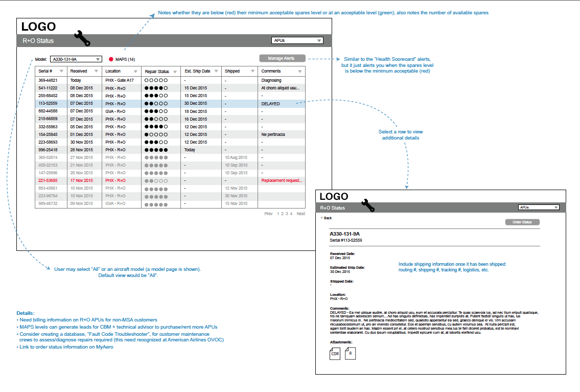Image resolution: width=580 pixels, height=392 pixels.
Task: Click the Back arrow in detail panel
Action: pos(321,218)
